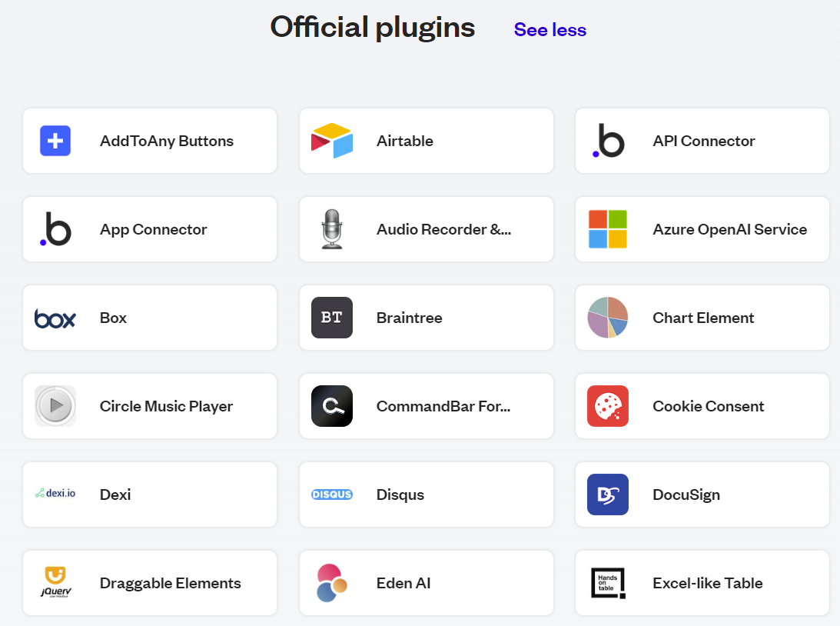This screenshot has height=626, width=840.
Task: Click the Azure OpenAI Microsoft squares icon
Action: [x=608, y=229]
